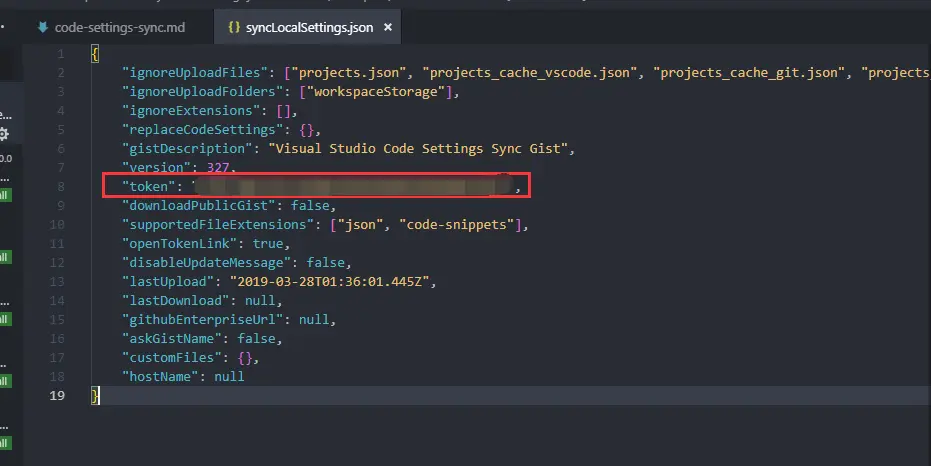
Task: Close the syncLocalSettings.json tab
Action: click(x=388, y=27)
